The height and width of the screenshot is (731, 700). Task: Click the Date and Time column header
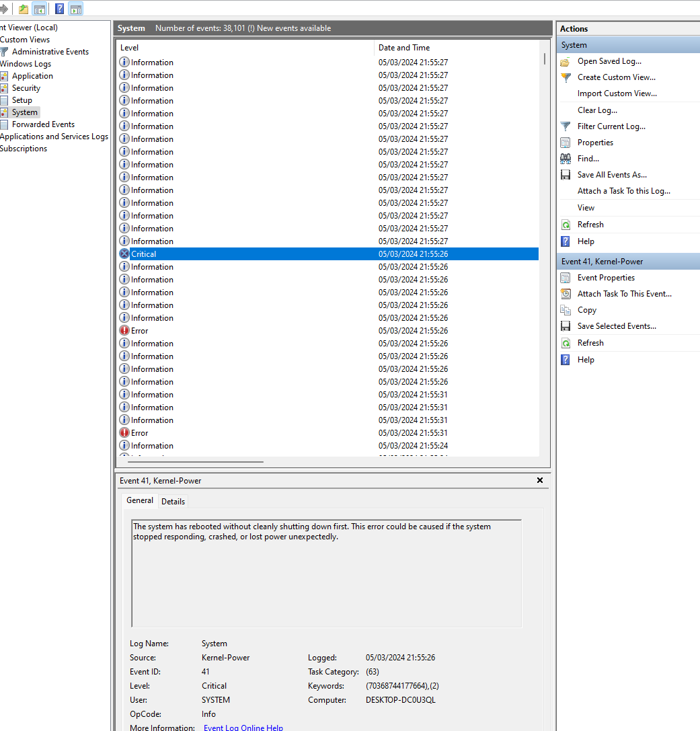(404, 48)
